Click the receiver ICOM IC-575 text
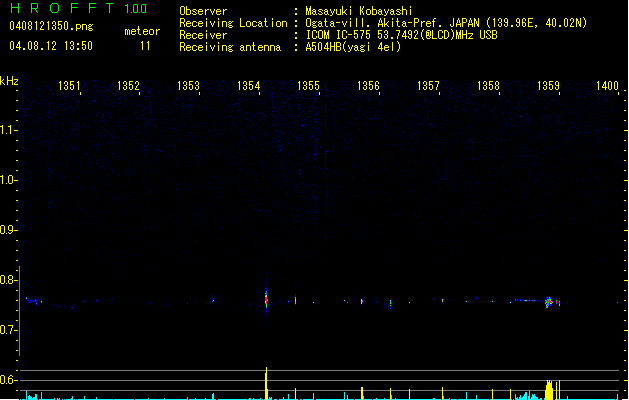 coord(401,35)
